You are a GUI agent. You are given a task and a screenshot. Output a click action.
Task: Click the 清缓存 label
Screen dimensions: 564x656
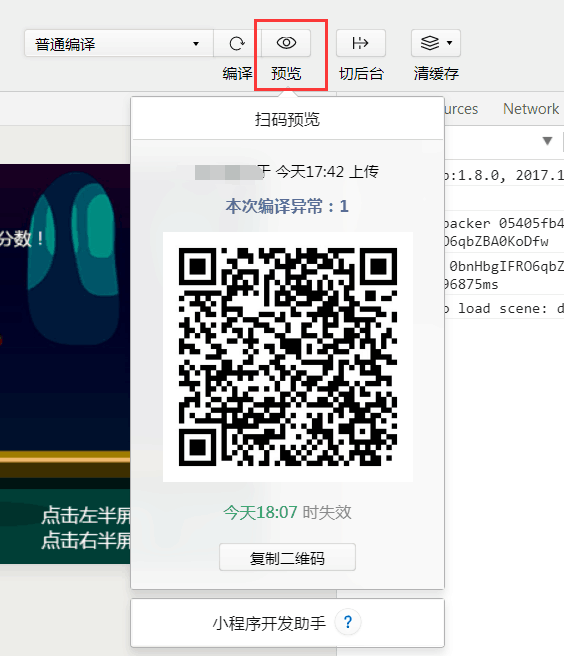(436, 74)
